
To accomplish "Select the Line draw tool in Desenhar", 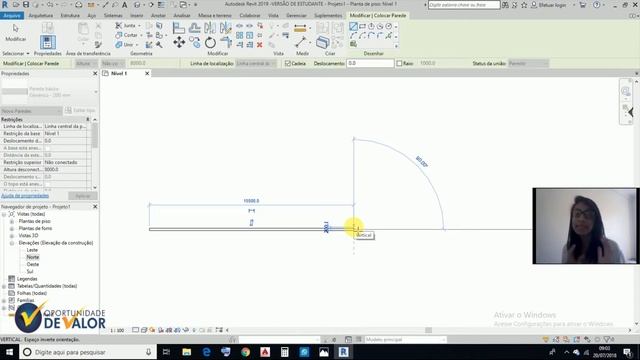I will point(353,27).
